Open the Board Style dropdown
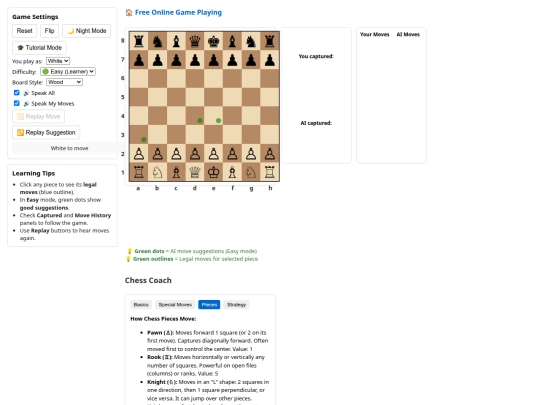Viewport: 540px width, 405px height. (x=64, y=82)
